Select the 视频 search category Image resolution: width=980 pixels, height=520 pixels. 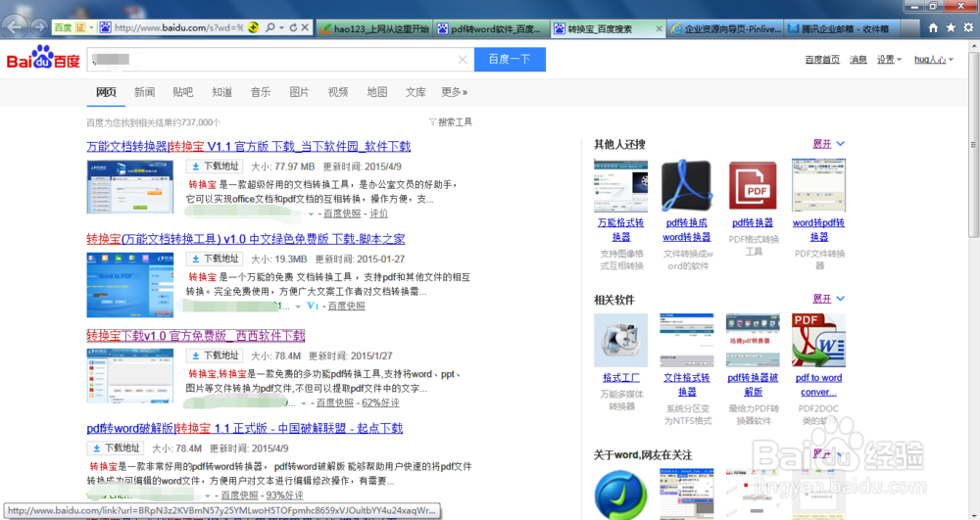(x=338, y=92)
